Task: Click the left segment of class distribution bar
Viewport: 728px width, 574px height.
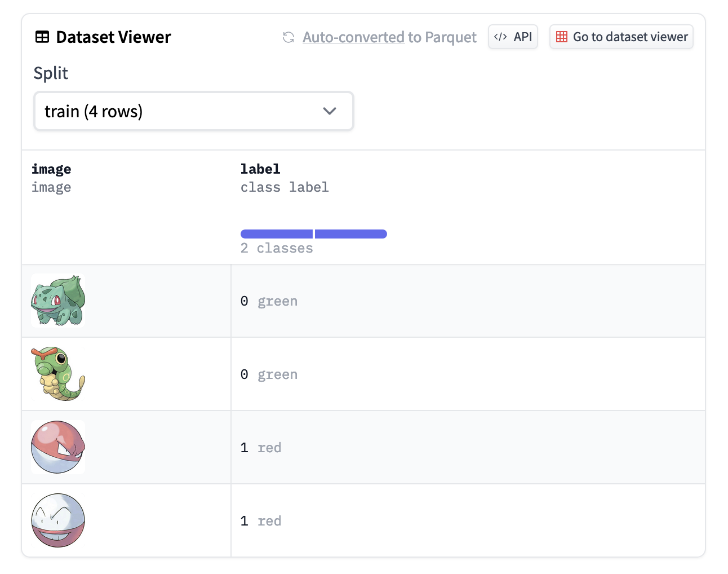Action: (x=277, y=234)
